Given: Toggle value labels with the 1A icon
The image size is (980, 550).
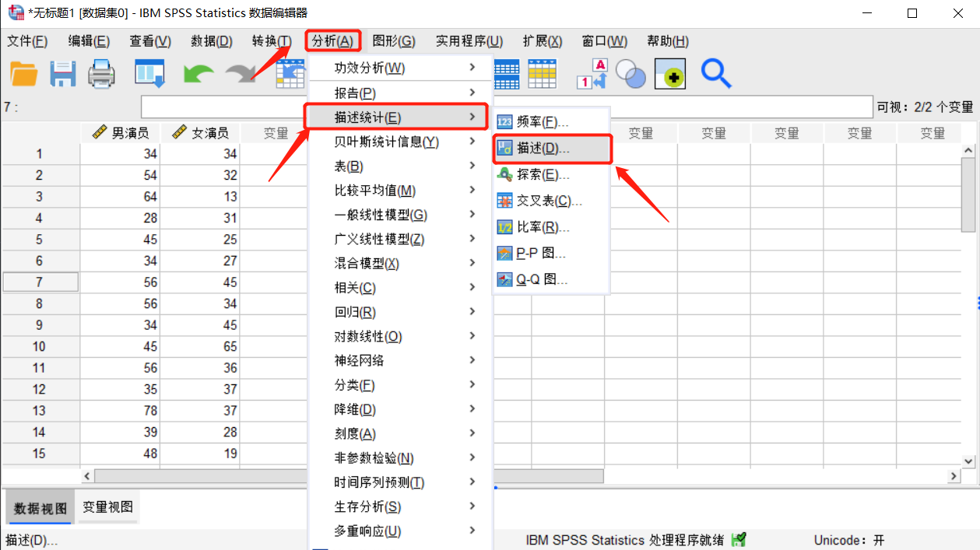Looking at the screenshot, I should pyautogui.click(x=589, y=73).
